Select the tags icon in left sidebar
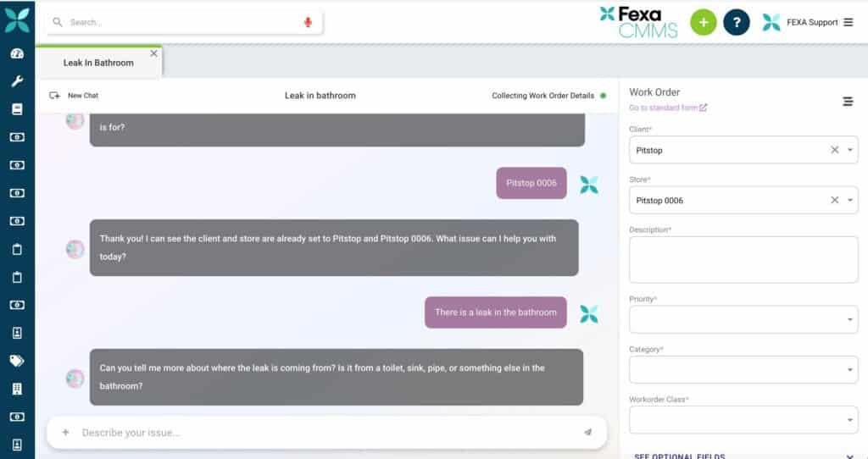Image resolution: width=868 pixels, height=459 pixels. tap(17, 361)
